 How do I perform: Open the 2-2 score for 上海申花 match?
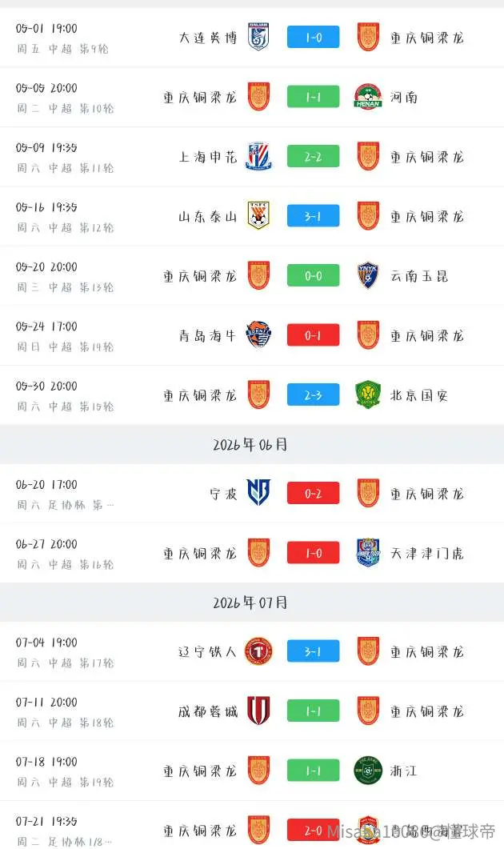point(314,156)
